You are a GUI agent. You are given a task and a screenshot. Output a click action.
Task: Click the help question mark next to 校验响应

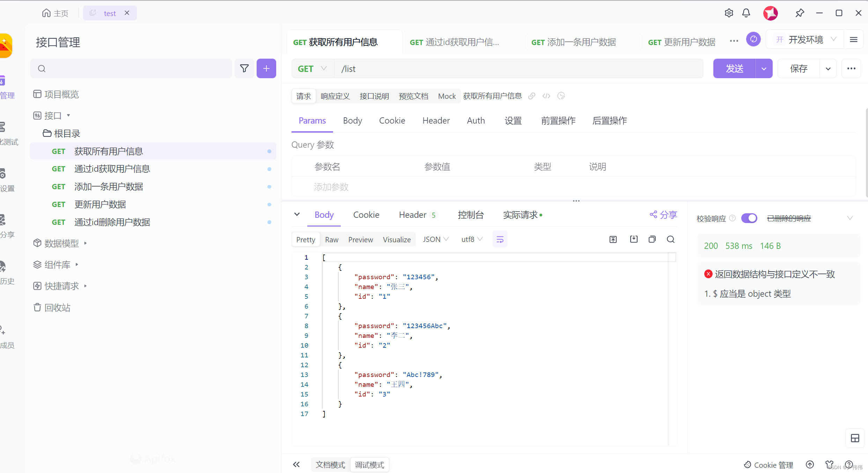tap(733, 219)
